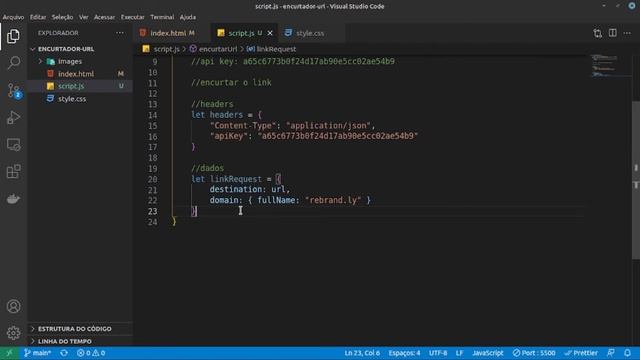
Task: Change the UTF-8 encoding setting
Action: point(438,353)
